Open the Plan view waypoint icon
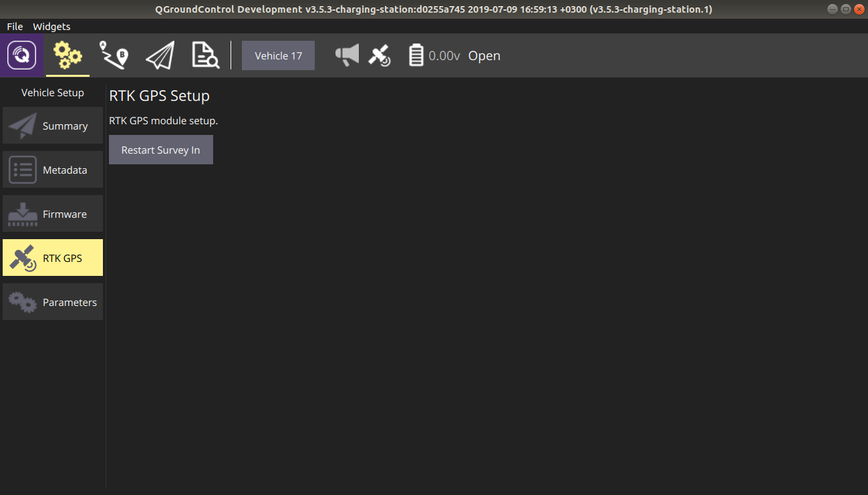This screenshot has height=495, width=868. pos(114,55)
